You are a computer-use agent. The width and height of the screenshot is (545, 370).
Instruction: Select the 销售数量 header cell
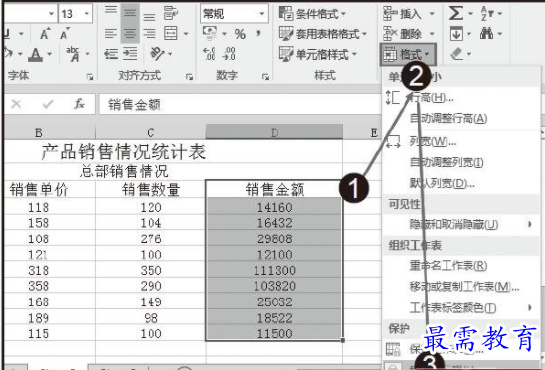[151, 190]
